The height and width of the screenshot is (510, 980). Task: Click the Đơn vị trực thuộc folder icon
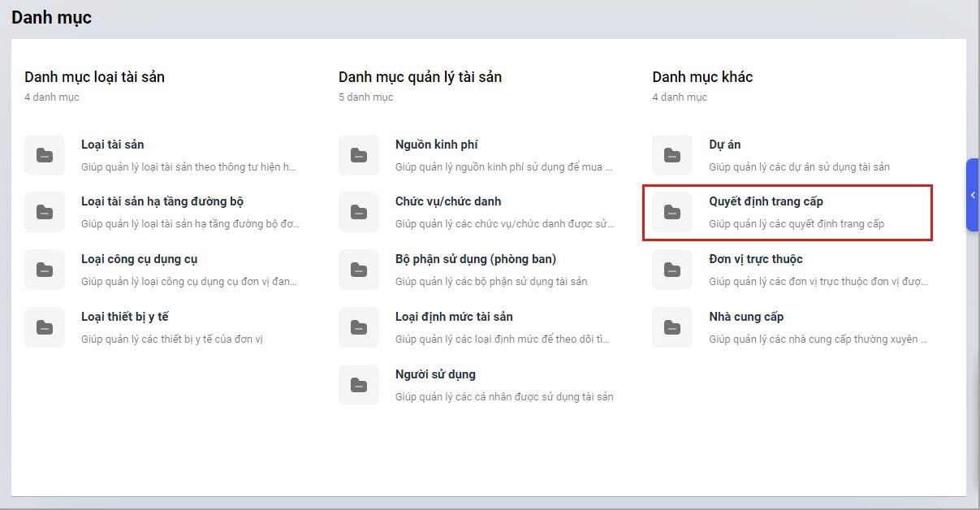[672, 270]
